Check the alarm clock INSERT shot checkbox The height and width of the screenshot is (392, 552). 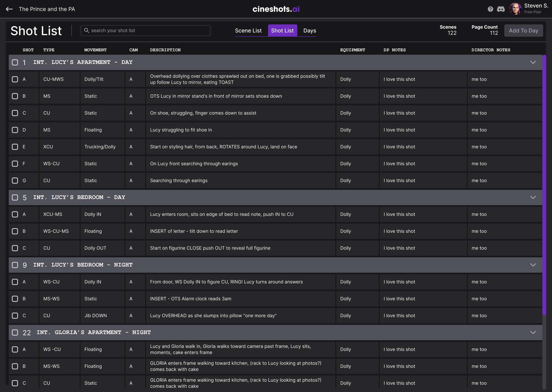15,299
